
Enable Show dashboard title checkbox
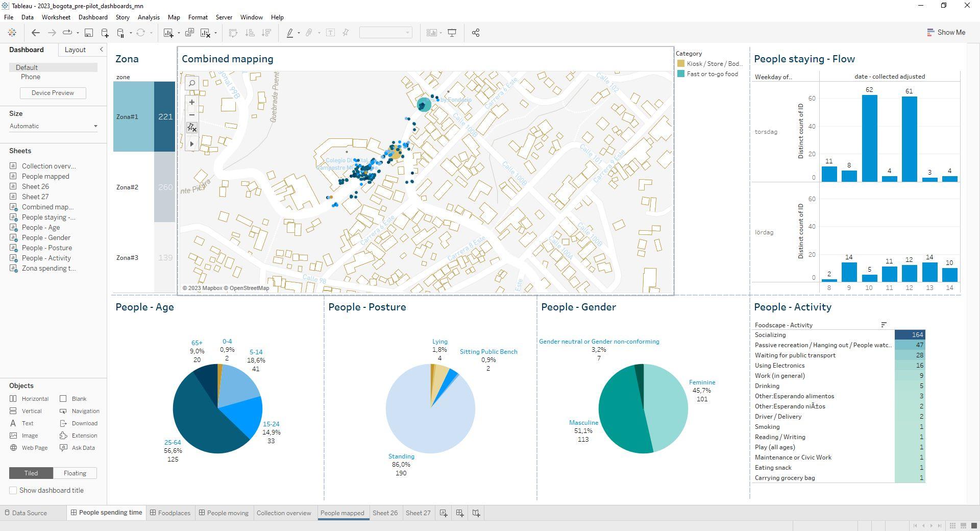(13, 491)
